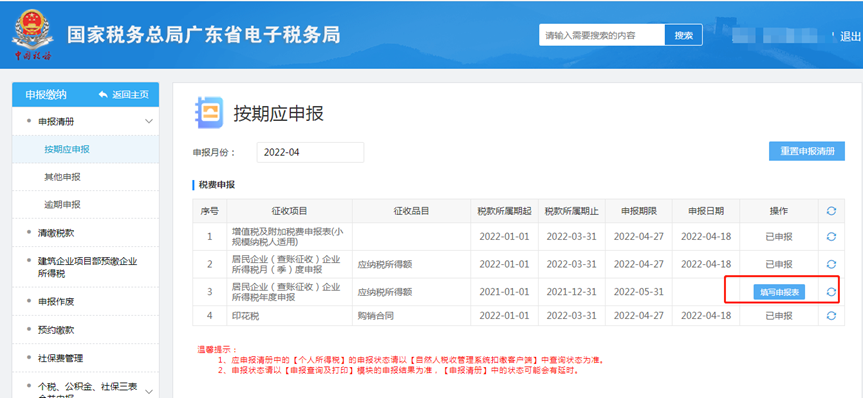Open 其他申报 in sidebar
The width and height of the screenshot is (863, 398).
coord(62,177)
